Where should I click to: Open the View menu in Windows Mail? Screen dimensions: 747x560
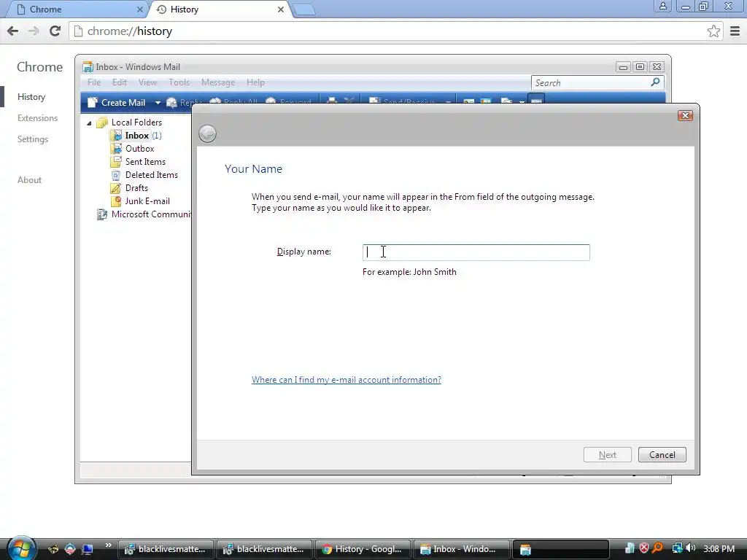(x=147, y=82)
